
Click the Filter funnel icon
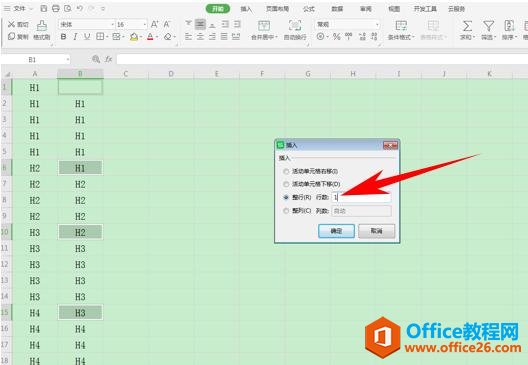(488, 26)
